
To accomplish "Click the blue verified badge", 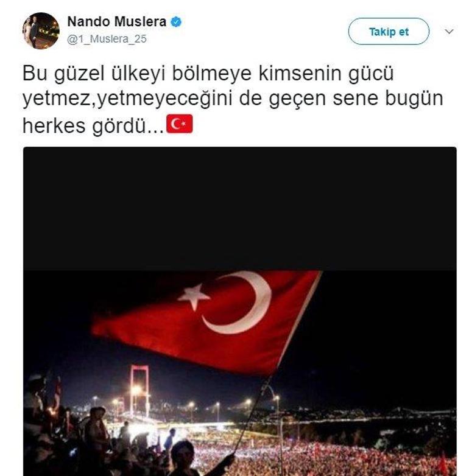I will [x=176, y=22].
